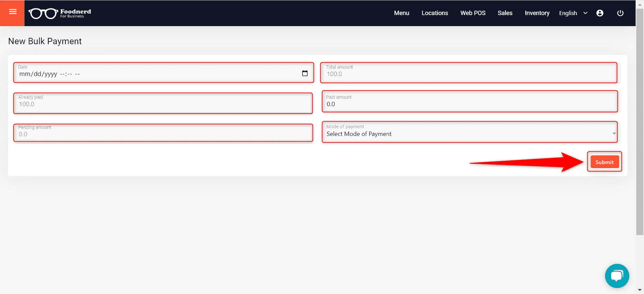644x294 pixels.
Task: Click the New Bulk Payment heading
Action: pyautogui.click(x=45, y=41)
